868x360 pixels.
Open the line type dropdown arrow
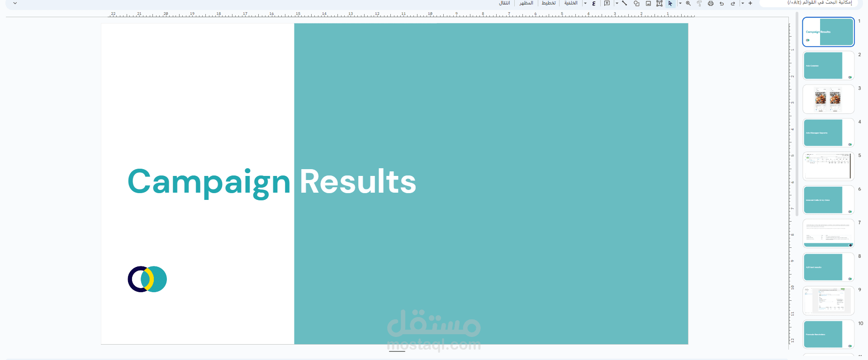(x=617, y=3)
